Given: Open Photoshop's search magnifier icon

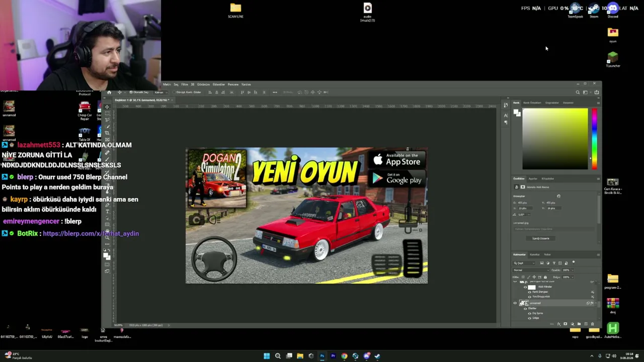Looking at the screenshot, I should click(x=578, y=93).
